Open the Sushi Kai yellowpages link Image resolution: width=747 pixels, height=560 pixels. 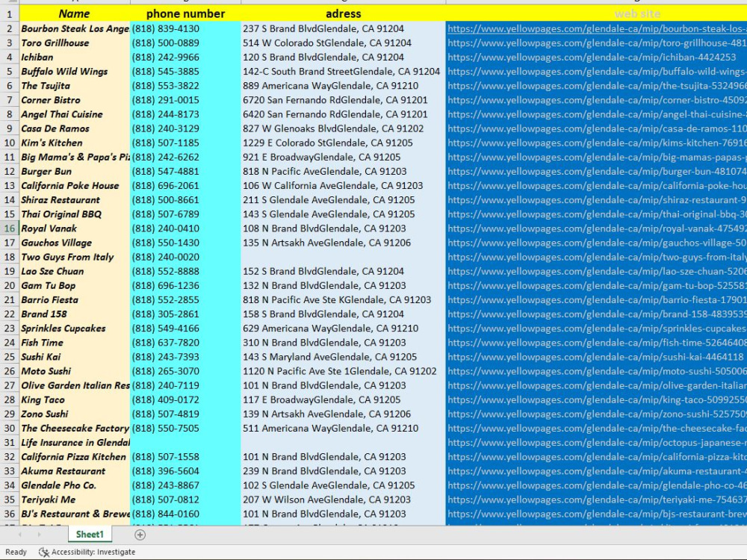pyautogui.click(x=596, y=357)
